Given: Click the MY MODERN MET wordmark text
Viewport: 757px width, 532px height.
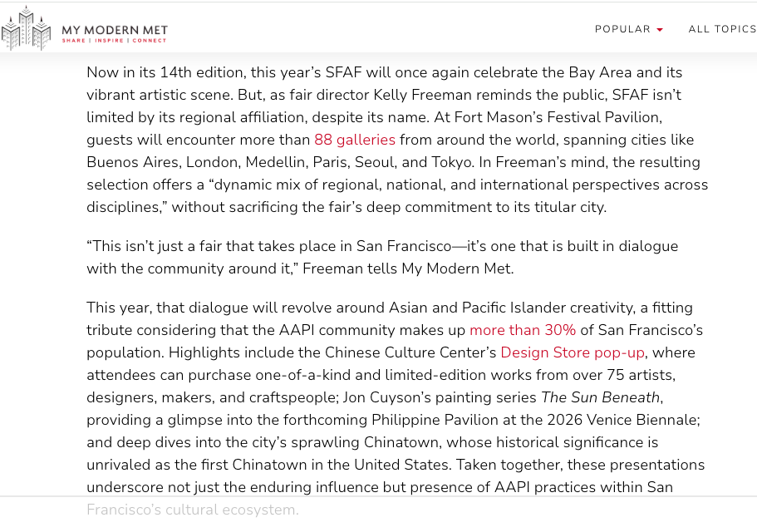Looking at the screenshot, I should (x=115, y=31).
